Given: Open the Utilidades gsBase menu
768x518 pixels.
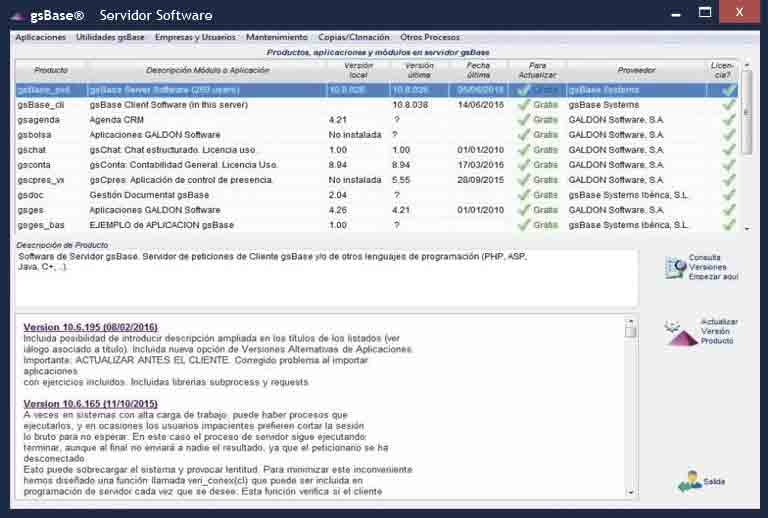Looking at the screenshot, I should (110, 37).
